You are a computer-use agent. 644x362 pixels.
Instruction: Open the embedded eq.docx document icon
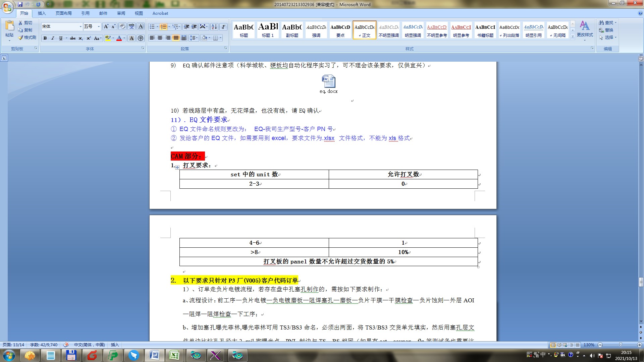point(328,81)
